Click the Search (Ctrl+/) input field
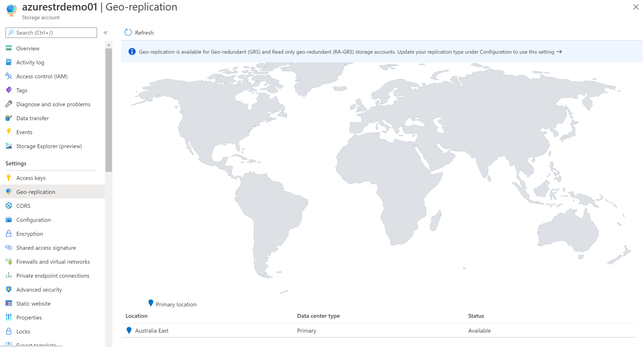Screen dimensions: 644x347 51,33
